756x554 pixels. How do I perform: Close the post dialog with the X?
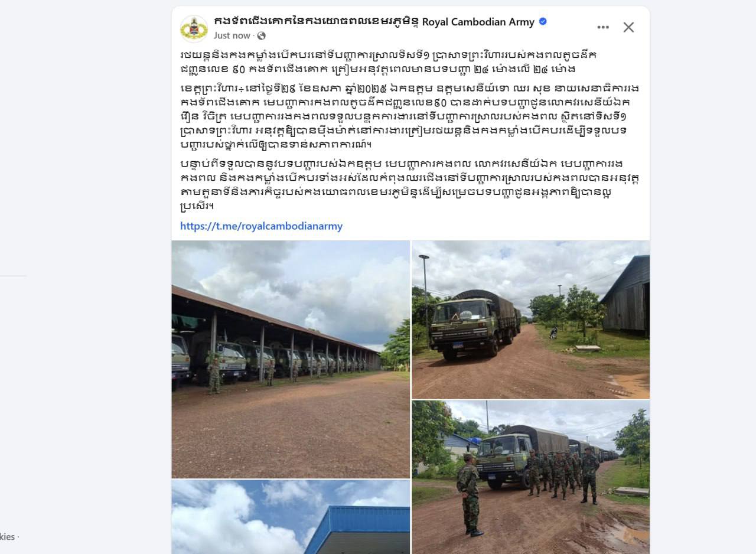pyautogui.click(x=628, y=27)
